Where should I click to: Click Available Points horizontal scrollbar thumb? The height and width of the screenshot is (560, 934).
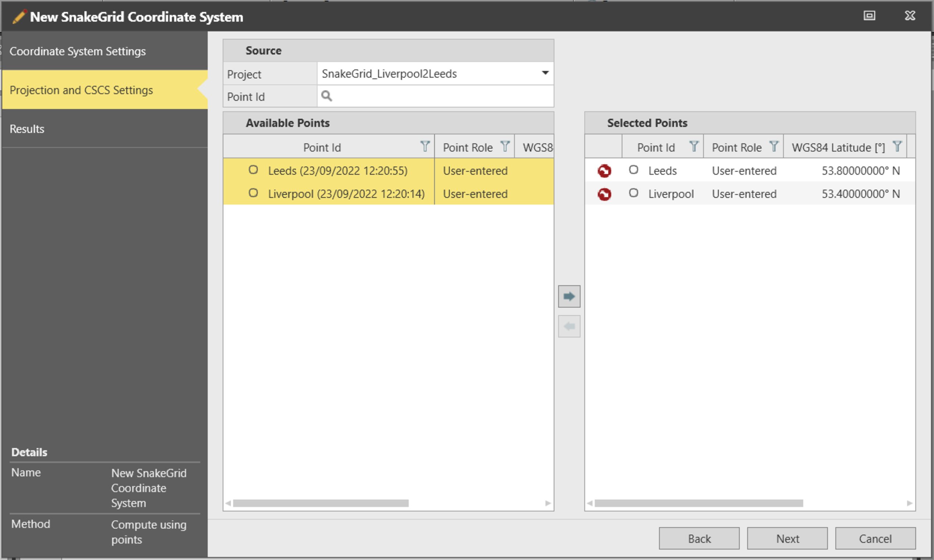click(321, 503)
